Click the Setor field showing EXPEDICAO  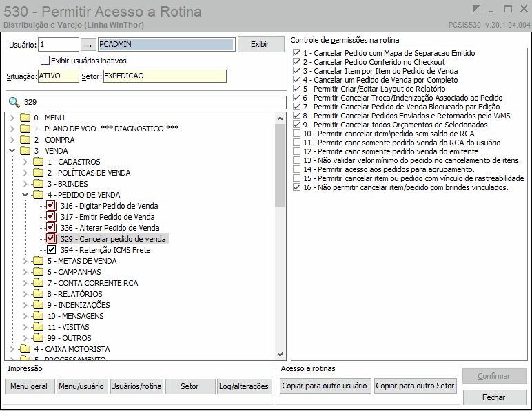coord(165,76)
